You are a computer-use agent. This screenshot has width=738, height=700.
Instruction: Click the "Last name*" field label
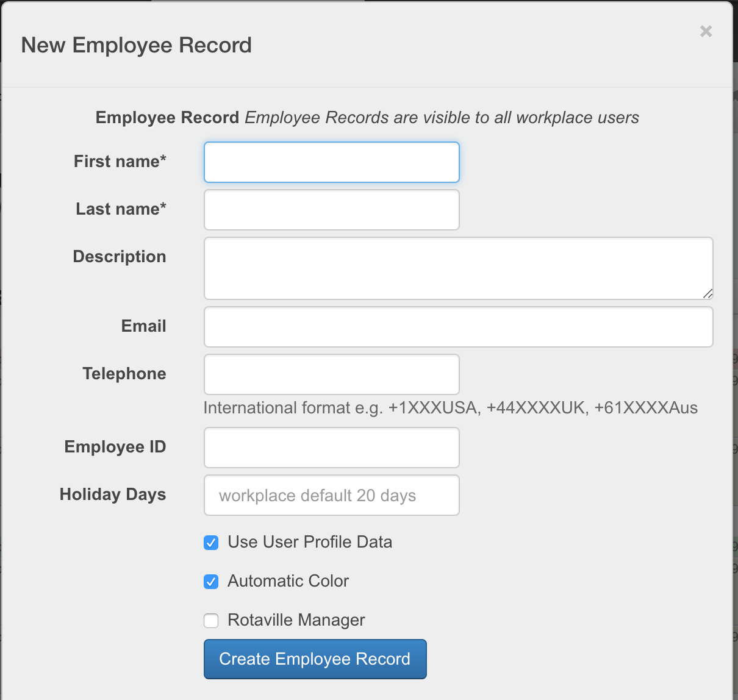[x=121, y=209]
